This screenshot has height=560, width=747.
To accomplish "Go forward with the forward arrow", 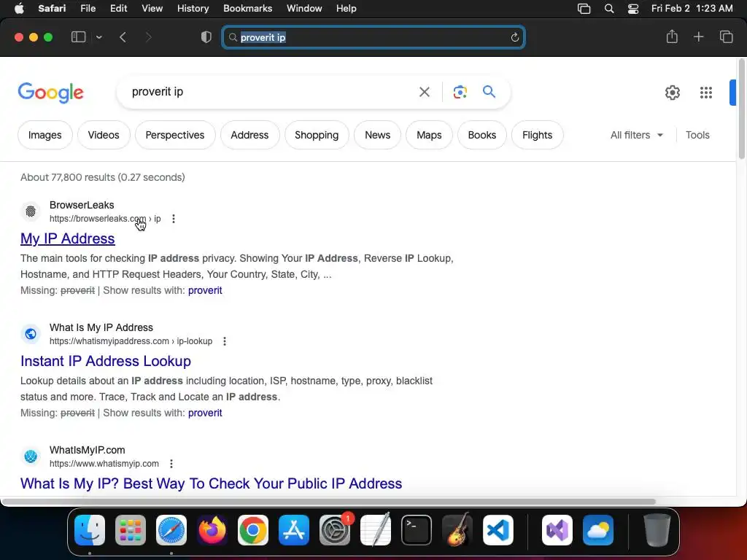I will point(148,37).
